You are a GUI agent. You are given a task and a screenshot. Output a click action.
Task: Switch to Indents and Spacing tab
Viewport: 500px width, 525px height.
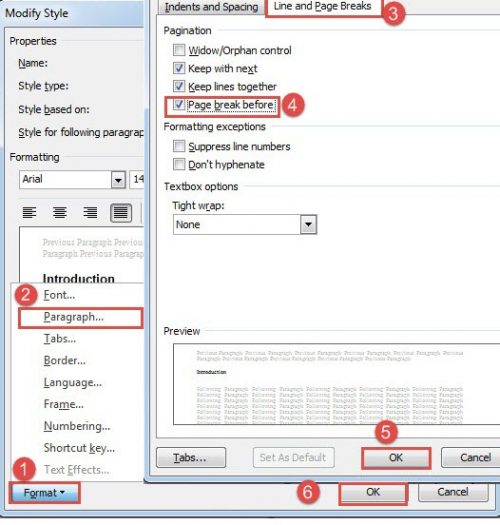click(211, 7)
